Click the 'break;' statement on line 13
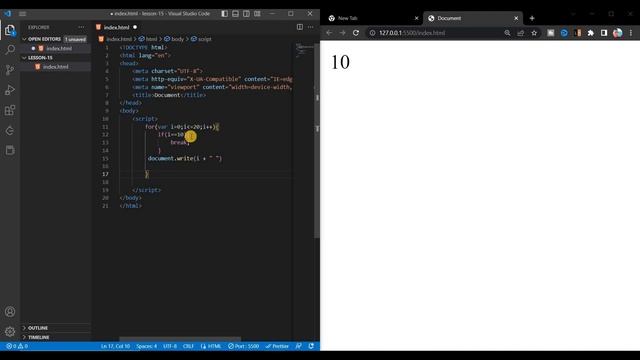The width and height of the screenshot is (640, 360). pos(180,142)
